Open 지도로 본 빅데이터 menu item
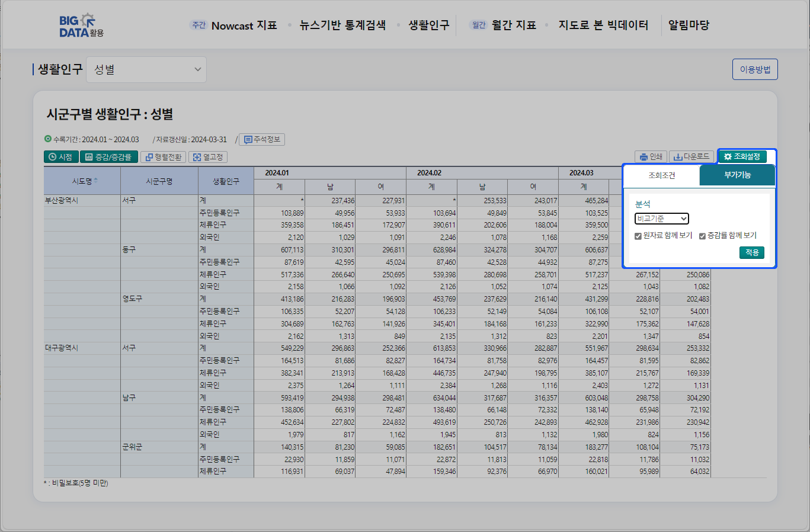 click(x=603, y=25)
